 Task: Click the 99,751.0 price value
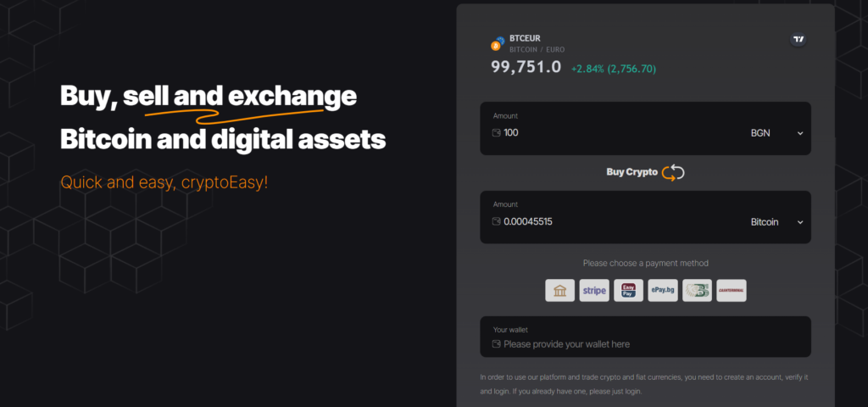[x=526, y=67]
